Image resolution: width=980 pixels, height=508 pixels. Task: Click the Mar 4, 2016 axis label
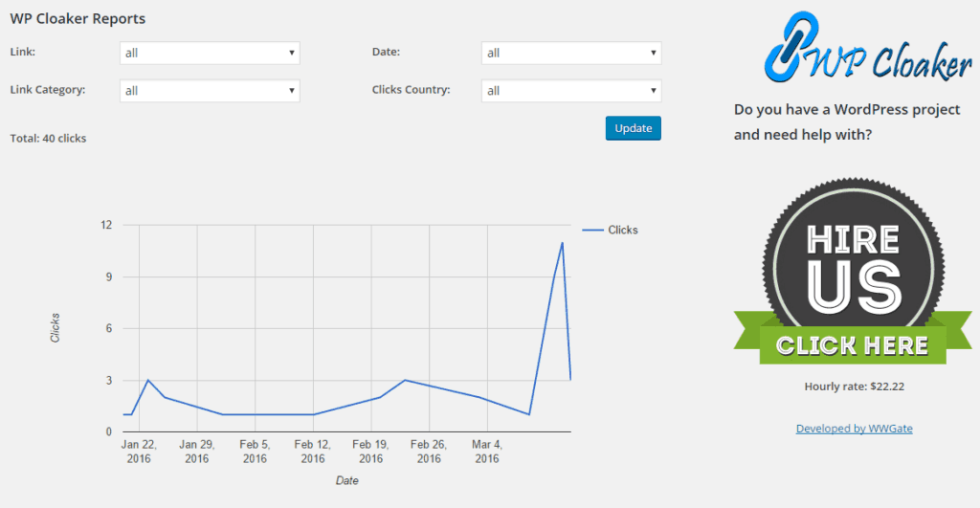click(487, 452)
